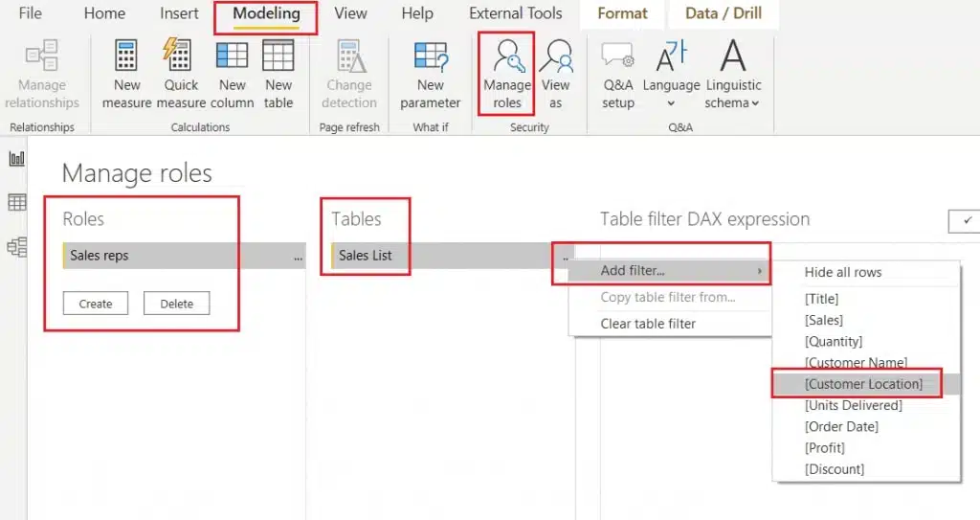Open Model view in left sidebar
This screenshot has height=520, width=980.
tap(16, 247)
